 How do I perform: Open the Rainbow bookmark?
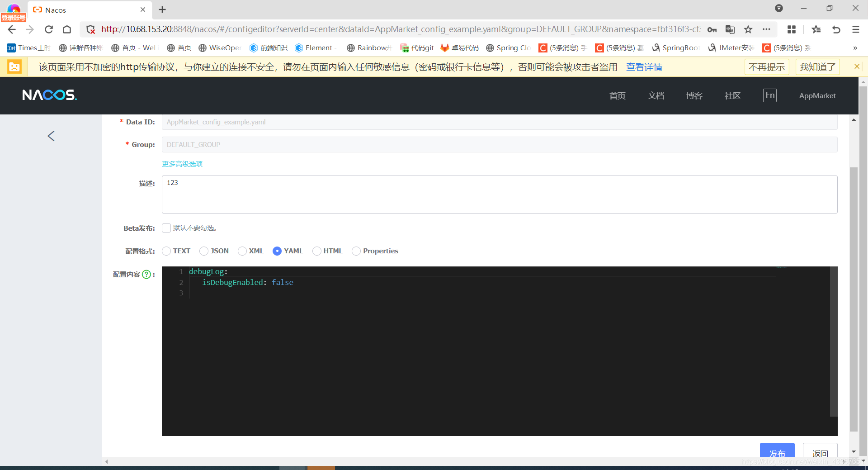[369, 47]
